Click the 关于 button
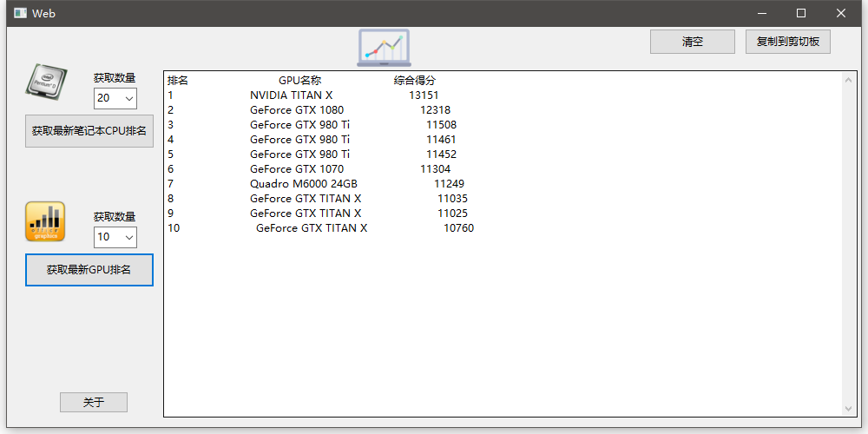 (94, 403)
